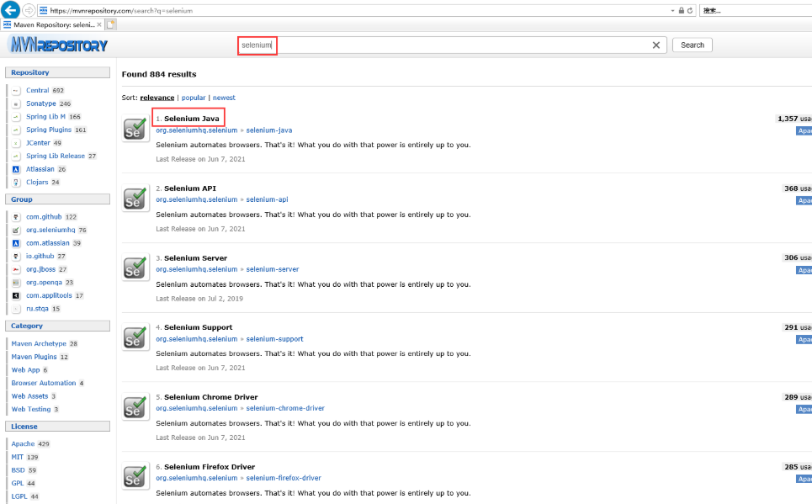Open the Selenium API result title

(x=190, y=188)
